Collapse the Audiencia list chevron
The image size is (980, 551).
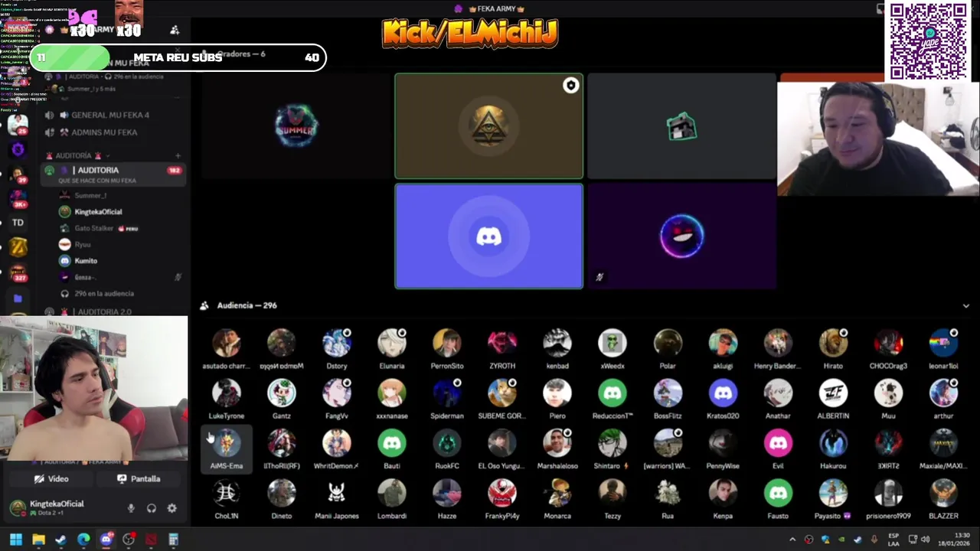click(x=965, y=305)
